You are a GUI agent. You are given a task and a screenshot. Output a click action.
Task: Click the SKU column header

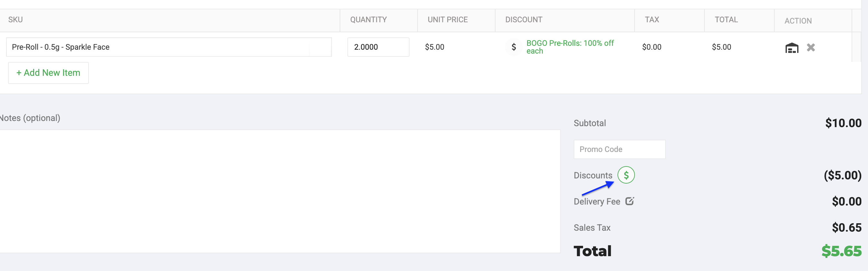tap(15, 20)
